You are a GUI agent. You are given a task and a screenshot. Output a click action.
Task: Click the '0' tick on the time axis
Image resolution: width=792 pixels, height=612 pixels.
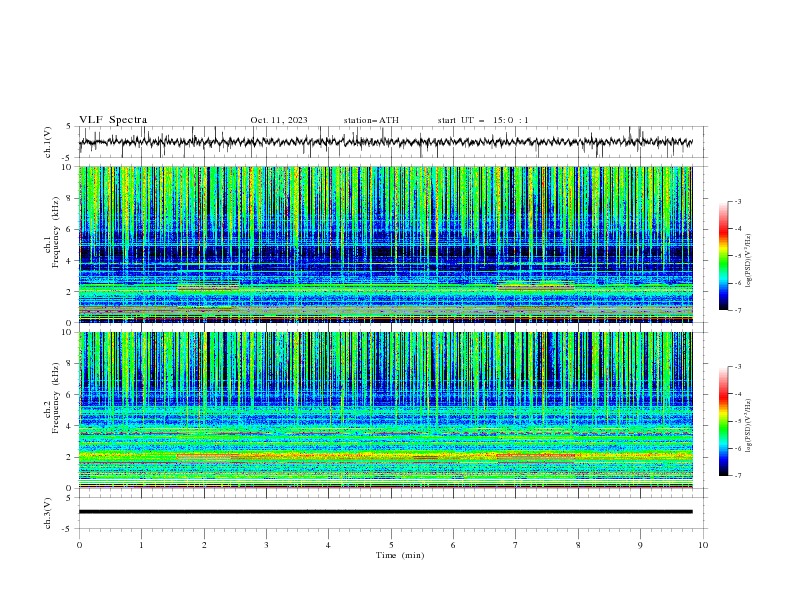pos(79,545)
